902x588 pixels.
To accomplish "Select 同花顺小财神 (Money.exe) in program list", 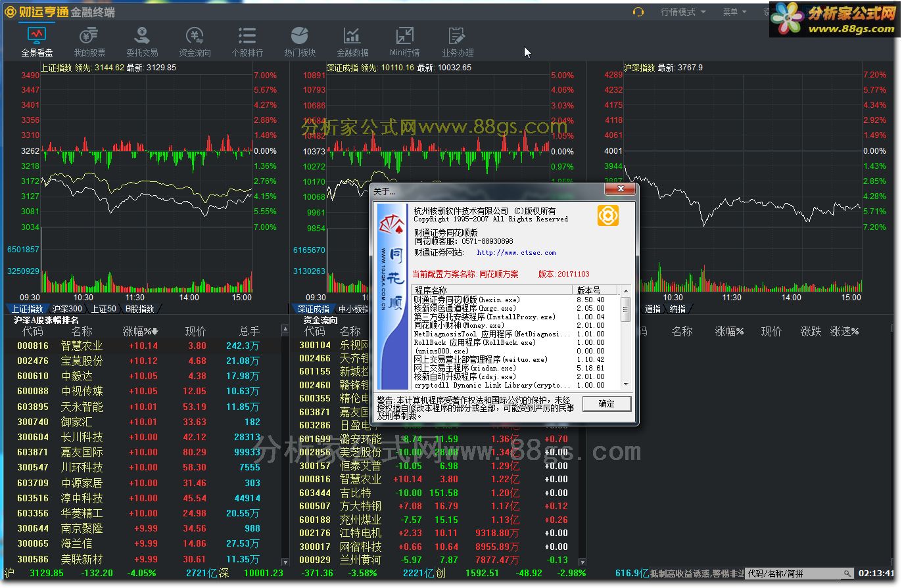I will click(516, 325).
